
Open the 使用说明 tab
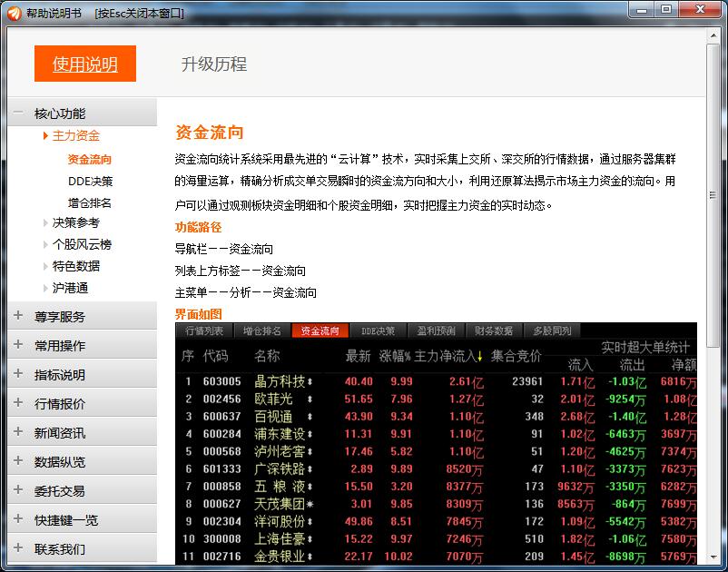pos(85,64)
